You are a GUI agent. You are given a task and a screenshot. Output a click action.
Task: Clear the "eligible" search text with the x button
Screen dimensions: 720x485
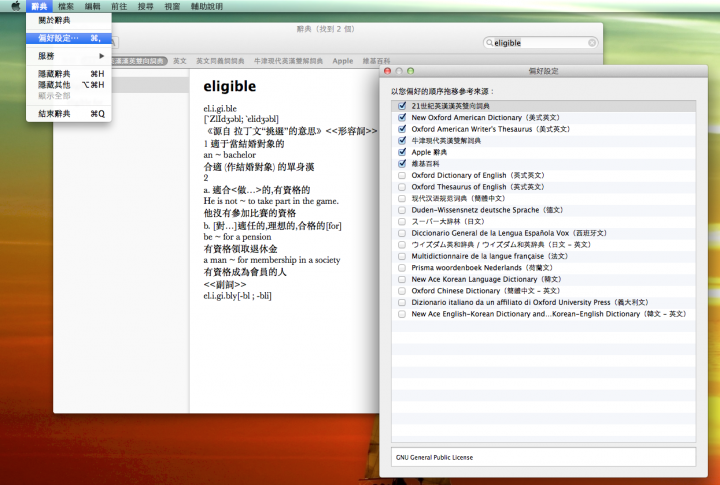click(x=592, y=43)
